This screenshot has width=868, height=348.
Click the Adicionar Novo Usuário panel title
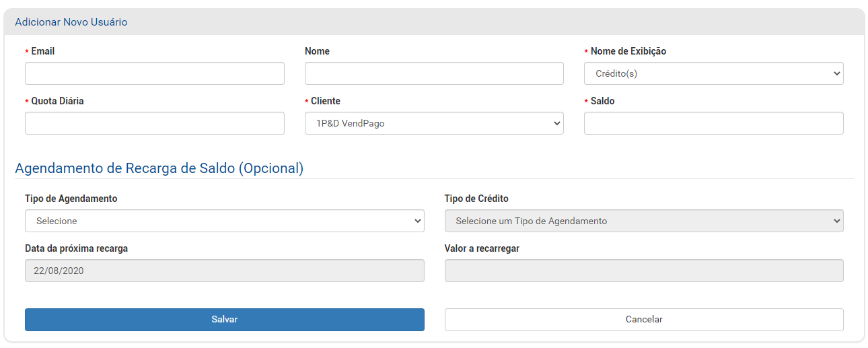click(71, 22)
